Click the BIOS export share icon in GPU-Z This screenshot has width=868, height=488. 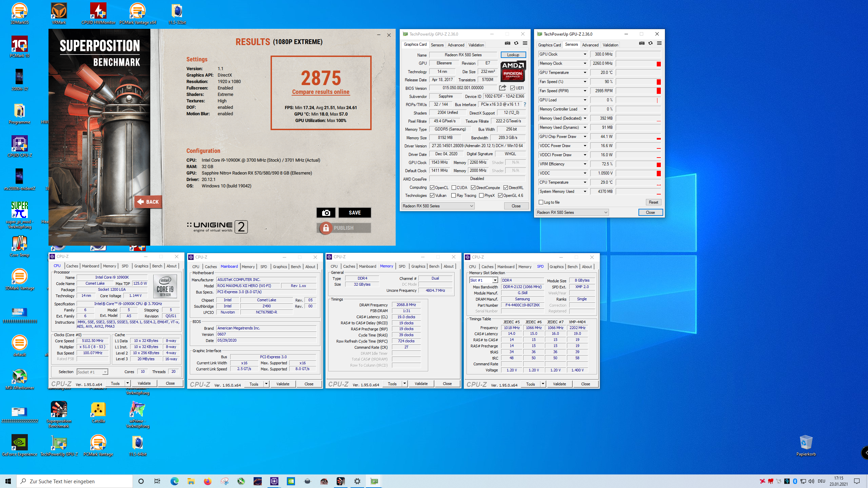click(502, 88)
